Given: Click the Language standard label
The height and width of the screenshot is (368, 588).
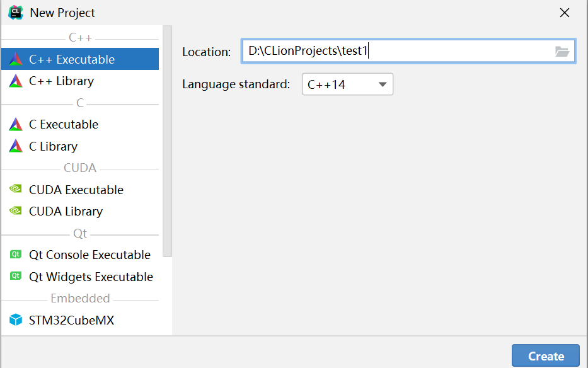Looking at the screenshot, I should [236, 84].
